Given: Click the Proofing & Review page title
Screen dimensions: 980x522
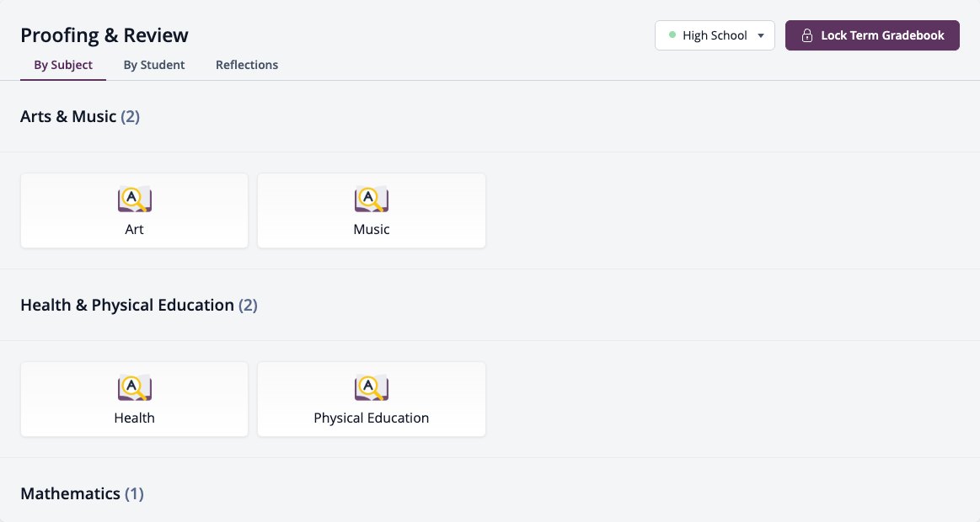Looking at the screenshot, I should [104, 35].
